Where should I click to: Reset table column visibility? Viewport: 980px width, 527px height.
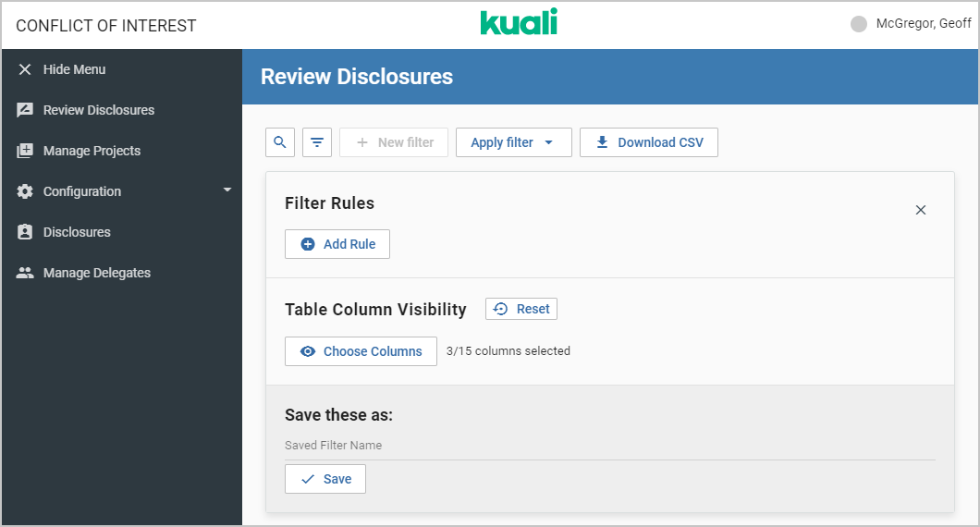[521, 309]
